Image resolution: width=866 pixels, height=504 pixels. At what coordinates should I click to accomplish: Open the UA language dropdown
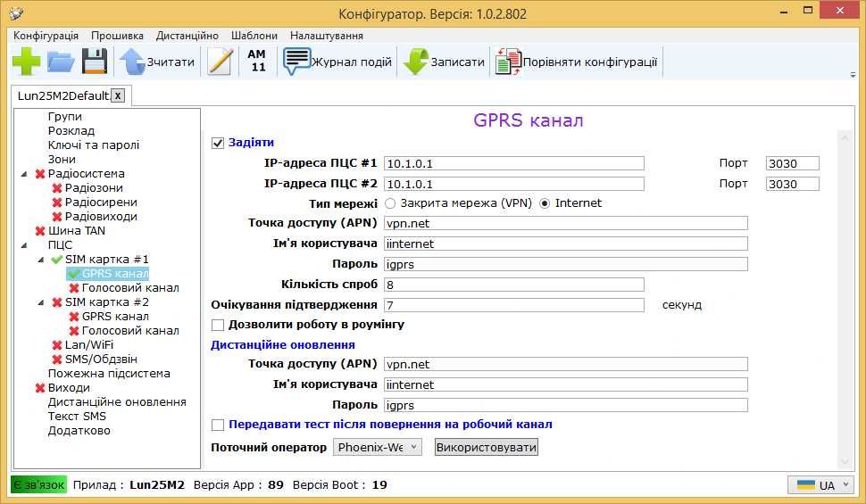pos(821,485)
